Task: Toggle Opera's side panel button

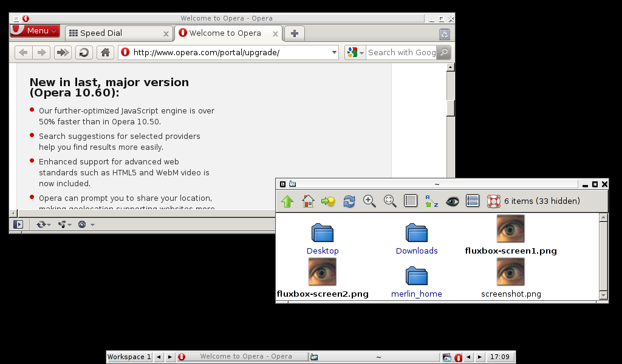Action: 18,224
